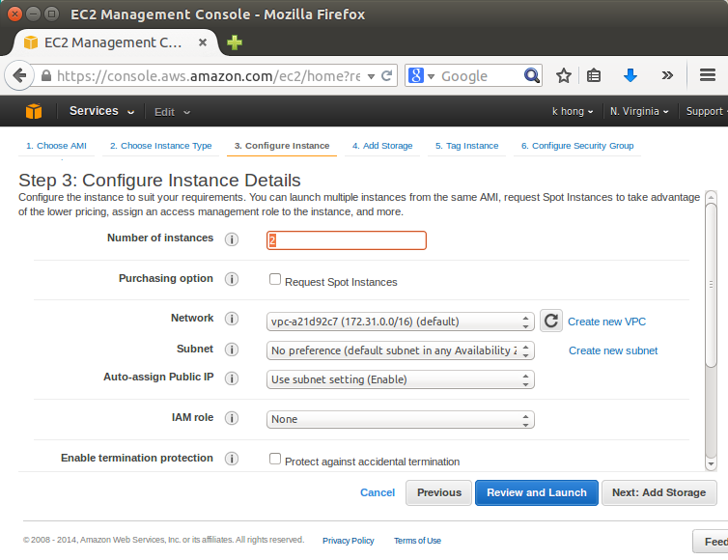
Task: Open the Firefox hamburger menu
Action: coord(707,75)
